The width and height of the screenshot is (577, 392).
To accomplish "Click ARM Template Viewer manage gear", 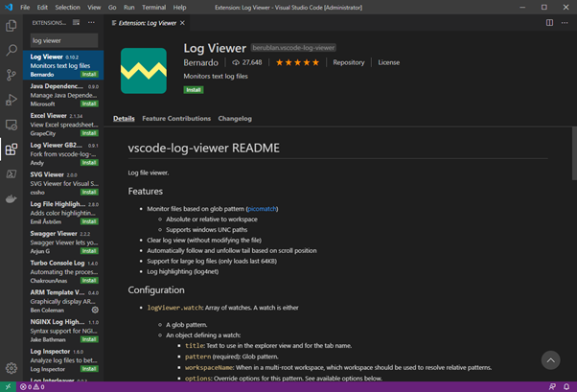I will tap(94, 310).
